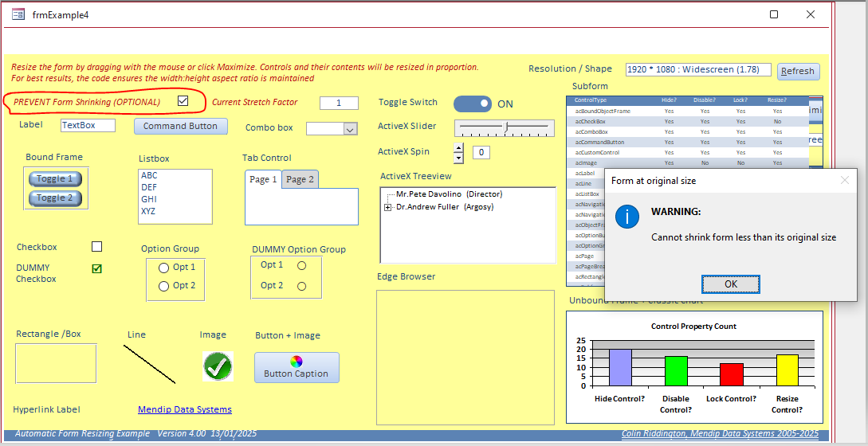This screenshot has width=868, height=446.
Task: Click the Command Button
Action: click(x=180, y=126)
